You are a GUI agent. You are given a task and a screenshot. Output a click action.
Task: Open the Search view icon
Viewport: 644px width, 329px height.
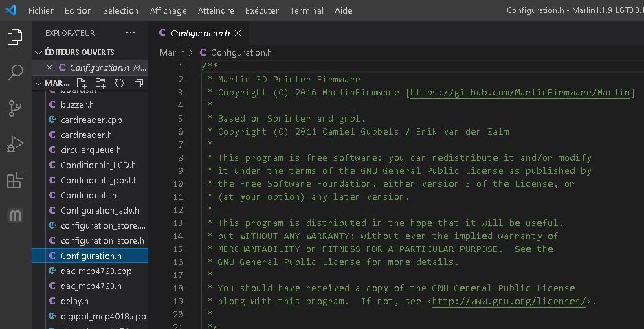[15, 73]
